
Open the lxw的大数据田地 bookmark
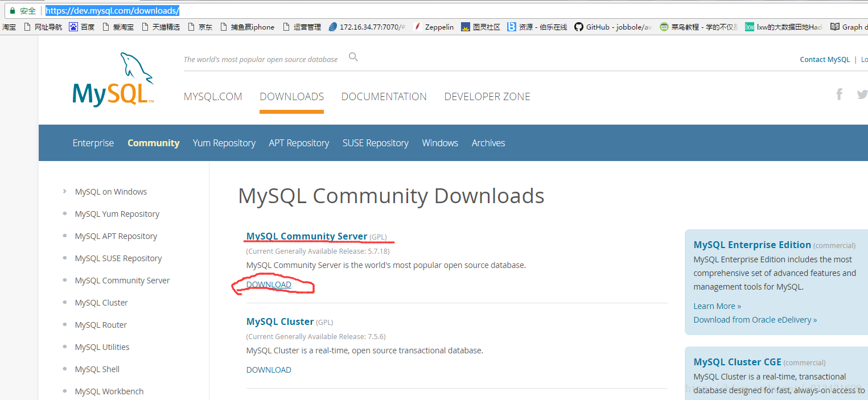pos(784,27)
